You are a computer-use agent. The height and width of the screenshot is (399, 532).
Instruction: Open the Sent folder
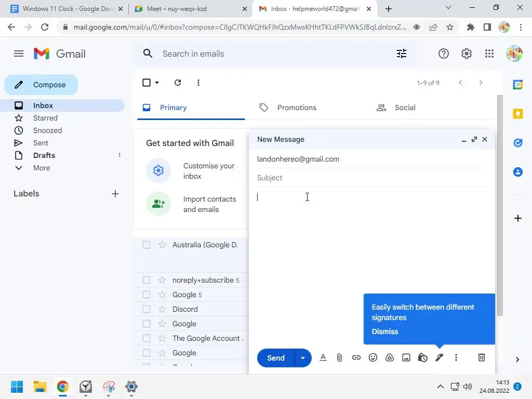[x=41, y=143]
